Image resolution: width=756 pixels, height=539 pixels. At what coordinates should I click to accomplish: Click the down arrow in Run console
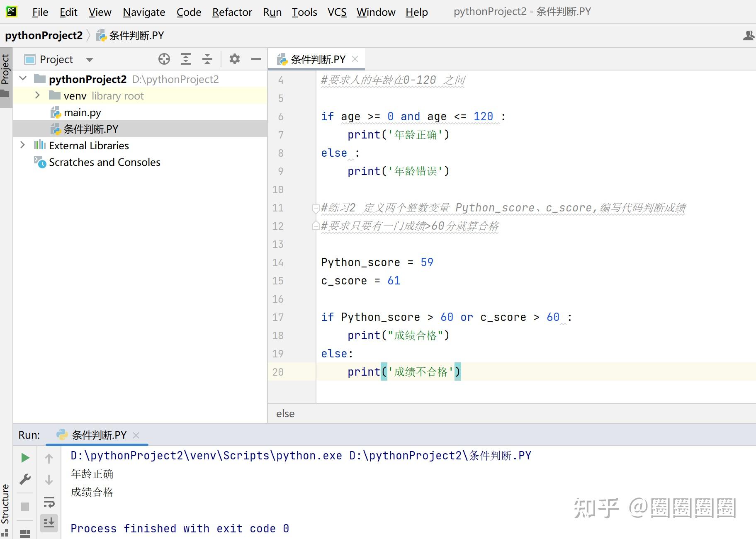tap(49, 480)
